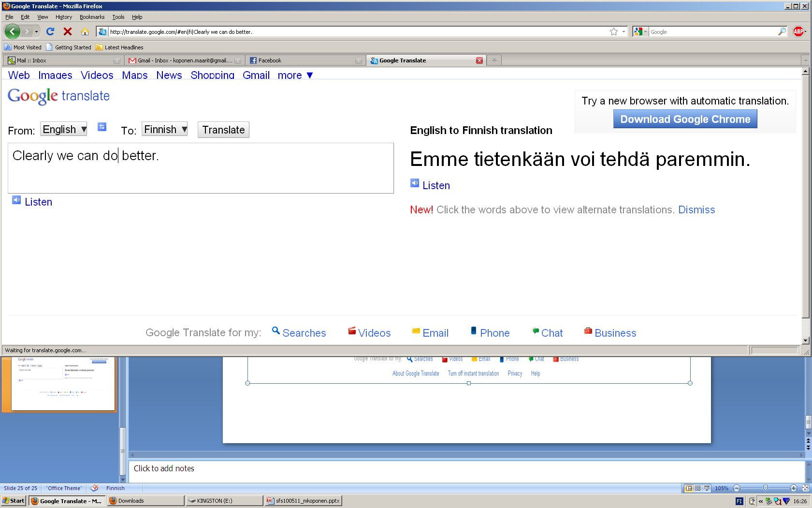Open the list-all-tabs dropdown arrow
The width and height of the screenshot is (812, 508).
(x=805, y=60)
